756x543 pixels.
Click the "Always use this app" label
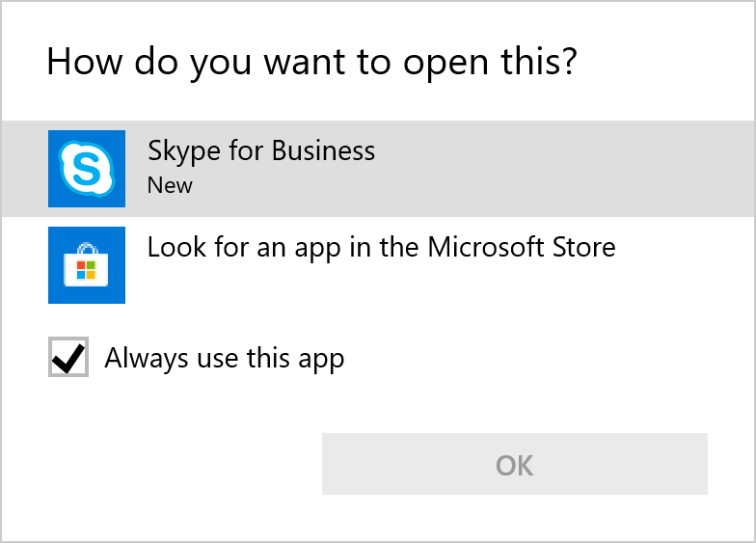(x=224, y=359)
